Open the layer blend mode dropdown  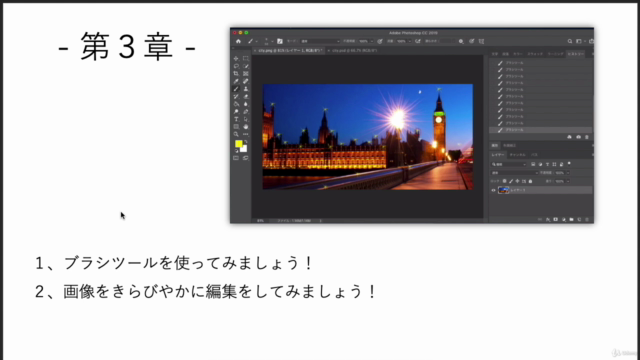515,173
